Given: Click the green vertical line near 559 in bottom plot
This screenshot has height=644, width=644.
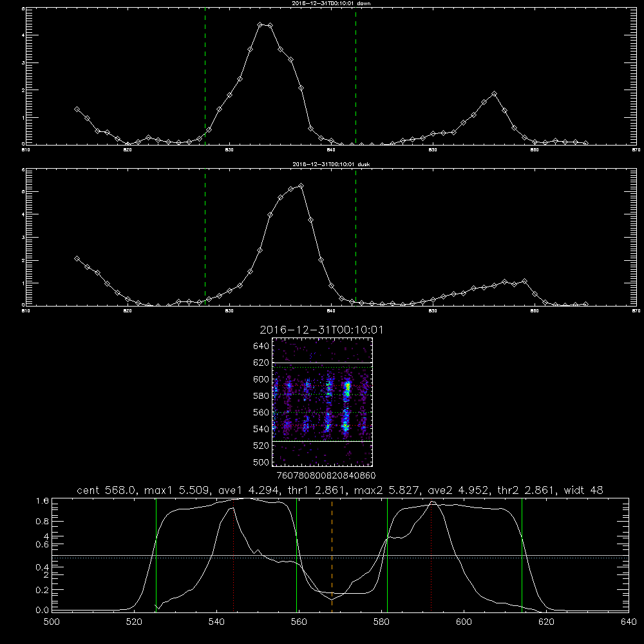Looking at the screenshot, I should click(296, 554).
